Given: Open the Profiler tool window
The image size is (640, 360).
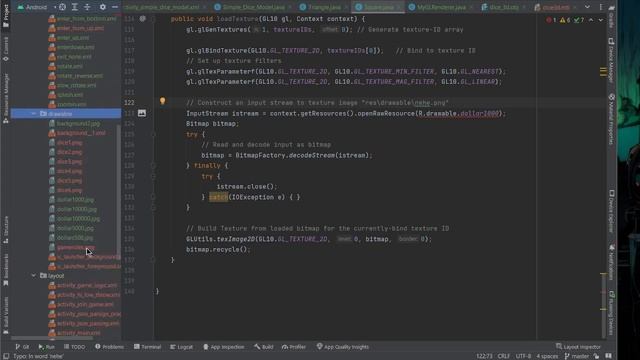Looking at the screenshot, I should tap(294, 347).
